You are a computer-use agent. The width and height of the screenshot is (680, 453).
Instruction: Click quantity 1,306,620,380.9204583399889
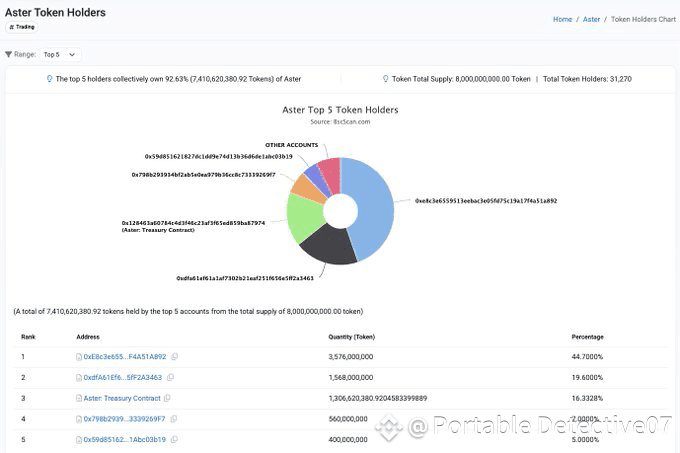pos(378,398)
